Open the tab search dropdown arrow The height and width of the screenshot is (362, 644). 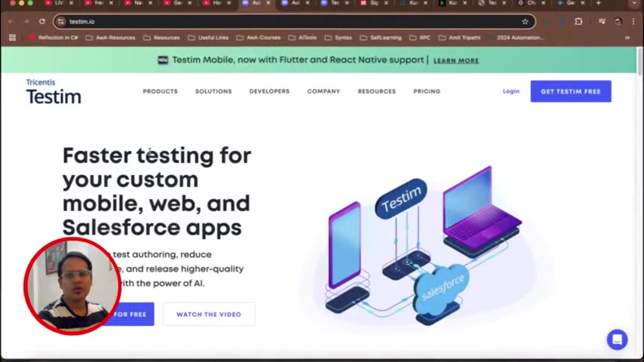point(635,3)
